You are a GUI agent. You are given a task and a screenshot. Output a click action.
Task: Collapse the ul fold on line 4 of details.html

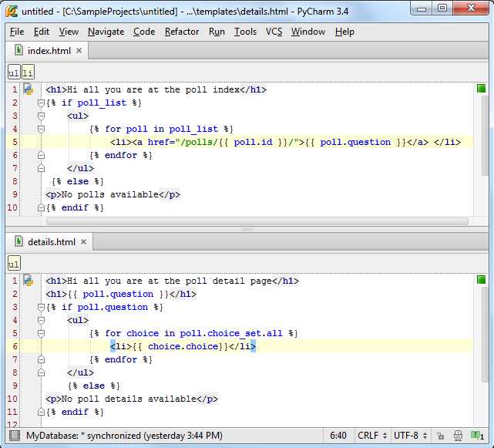pos(42,320)
